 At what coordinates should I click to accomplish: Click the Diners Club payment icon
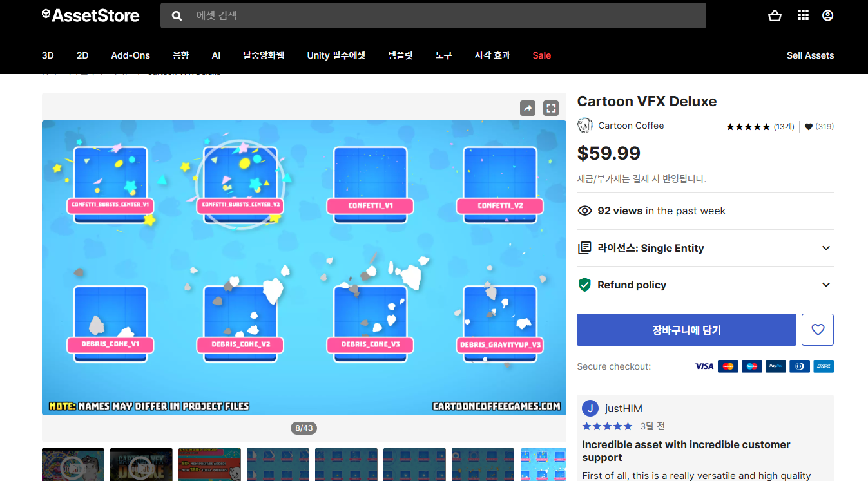coord(800,366)
